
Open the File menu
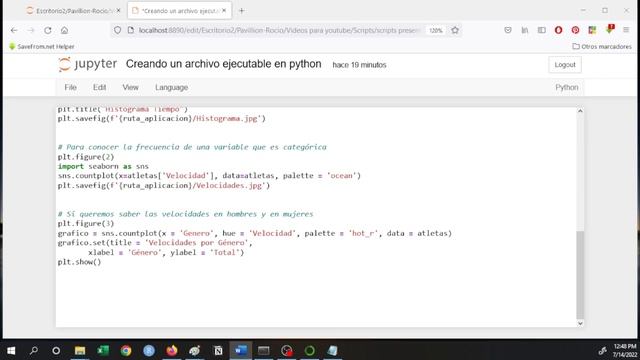point(71,87)
